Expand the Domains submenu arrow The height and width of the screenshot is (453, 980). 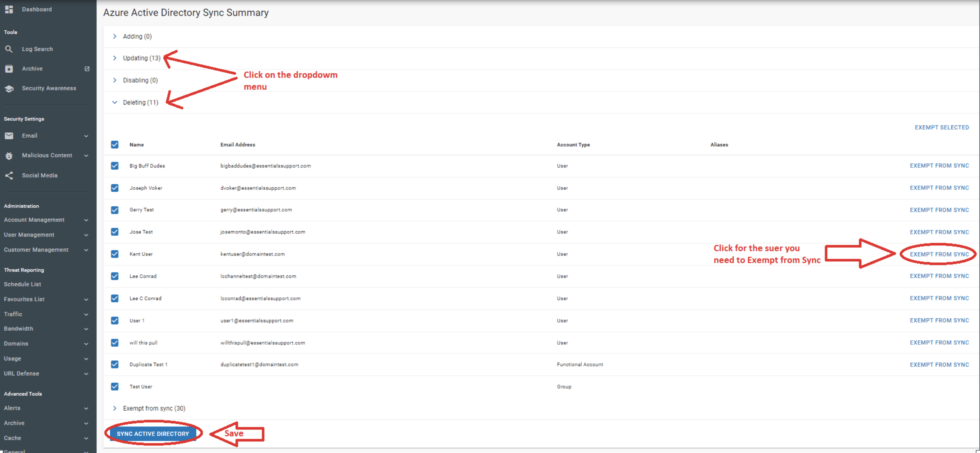(86, 344)
